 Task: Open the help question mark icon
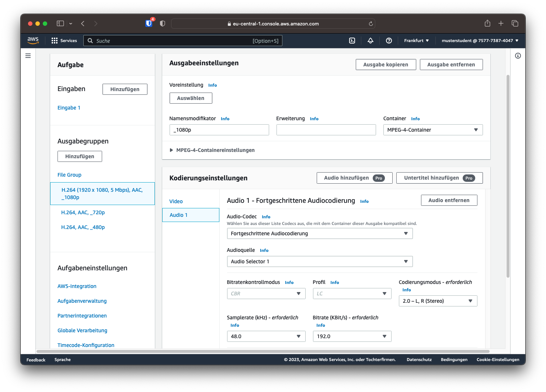(389, 41)
